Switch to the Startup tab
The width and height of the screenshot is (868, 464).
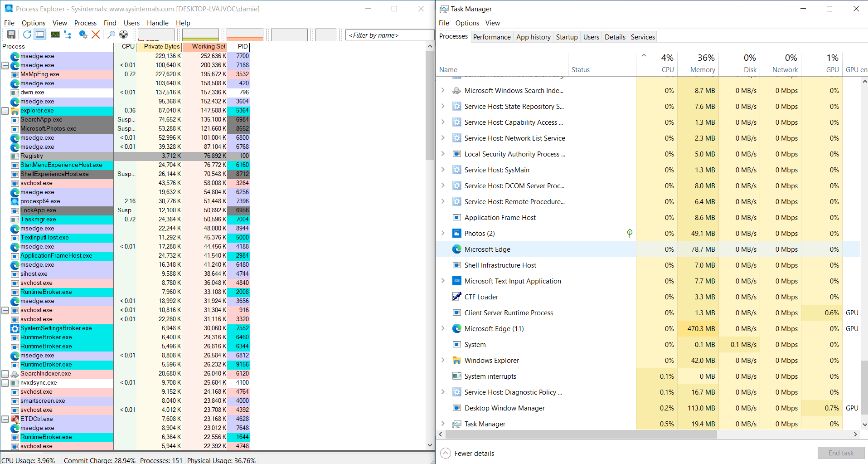tap(567, 37)
